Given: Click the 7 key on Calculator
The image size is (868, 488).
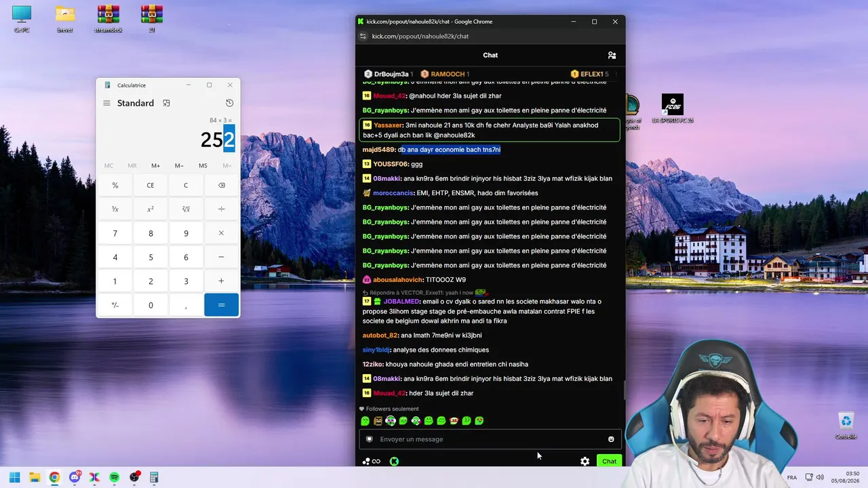Looking at the screenshot, I should pos(115,233).
